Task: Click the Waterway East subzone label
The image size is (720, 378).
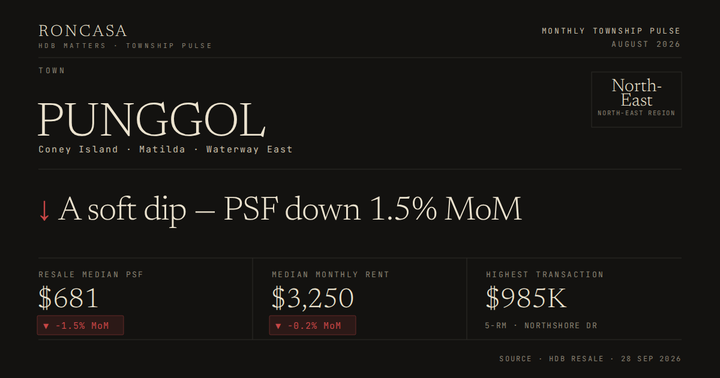Action: [x=249, y=149]
